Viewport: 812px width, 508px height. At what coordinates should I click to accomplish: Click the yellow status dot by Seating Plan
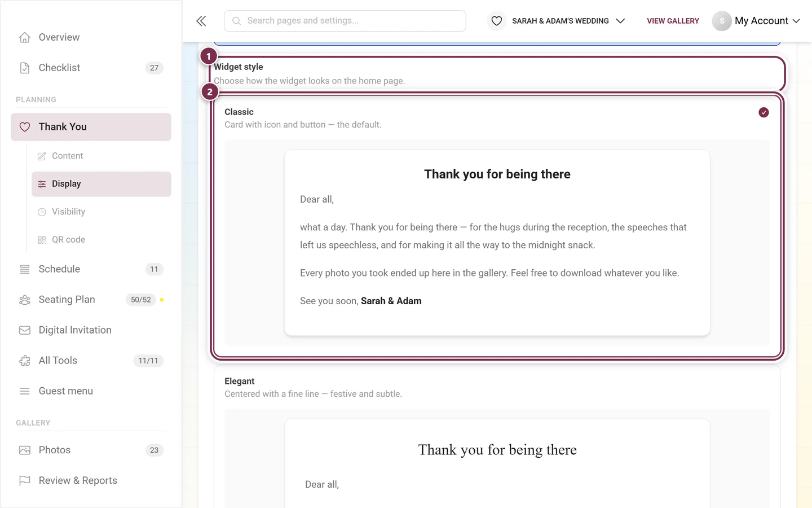tap(162, 300)
